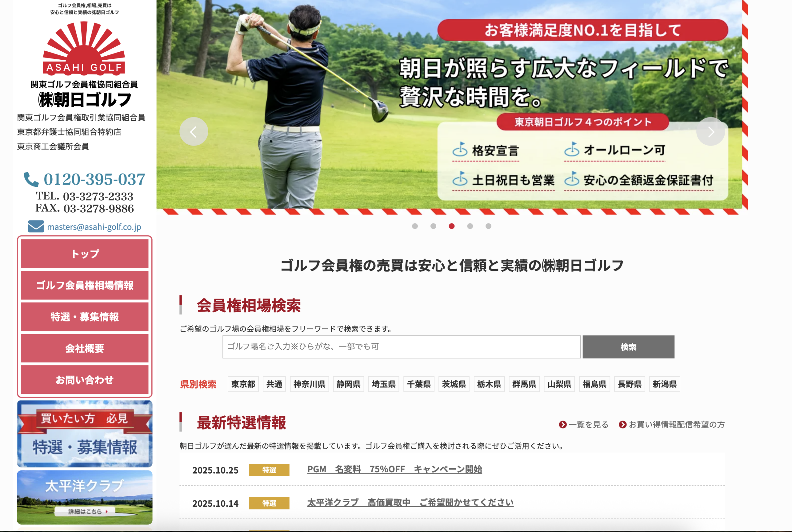Image resolution: width=792 pixels, height=532 pixels.
Task: Open 会社概要 in the sidebar menu
Action: [84, 348]
